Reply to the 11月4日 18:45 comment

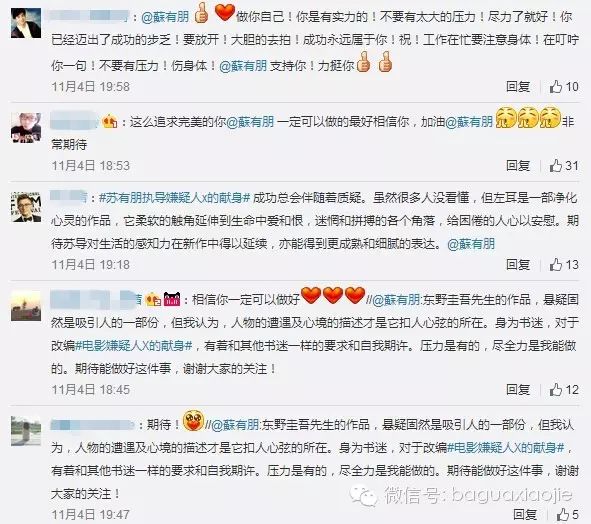518,389
